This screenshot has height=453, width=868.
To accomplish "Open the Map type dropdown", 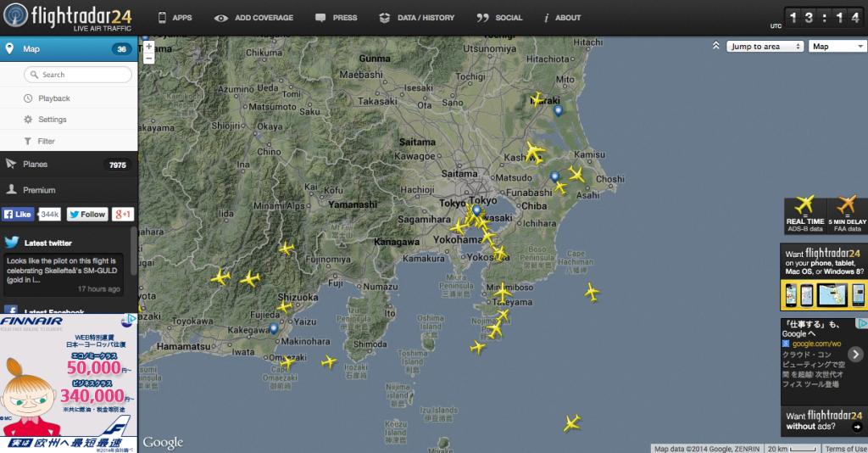I will [837, 47].
